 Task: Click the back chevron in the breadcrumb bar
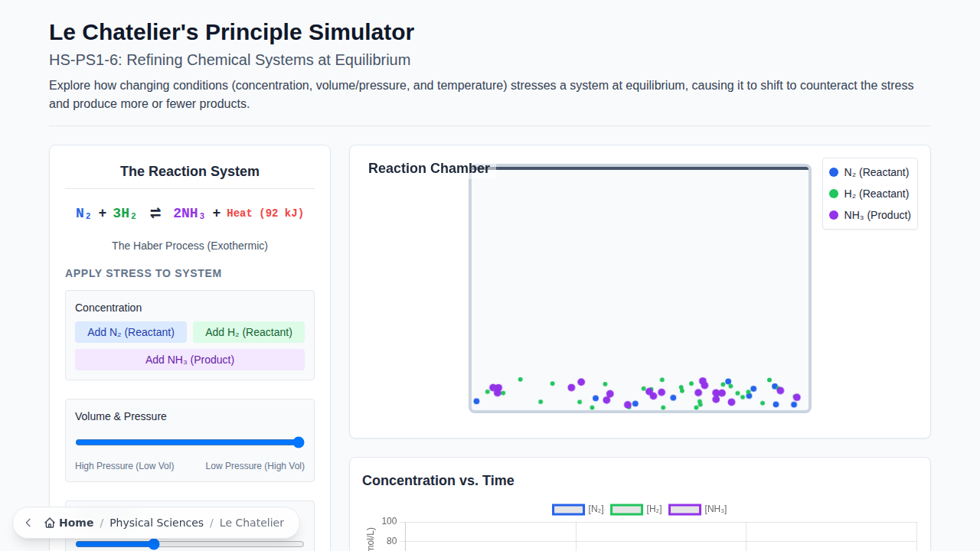(x=28, y=523)
